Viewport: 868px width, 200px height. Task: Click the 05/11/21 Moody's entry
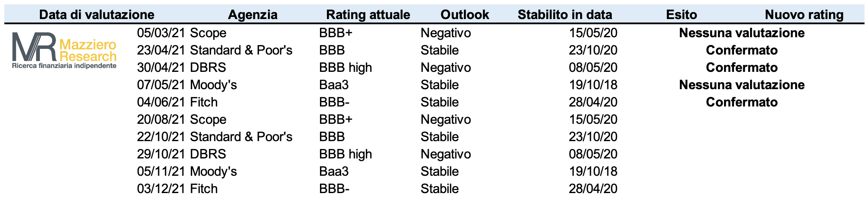click(x=187, y=171)
